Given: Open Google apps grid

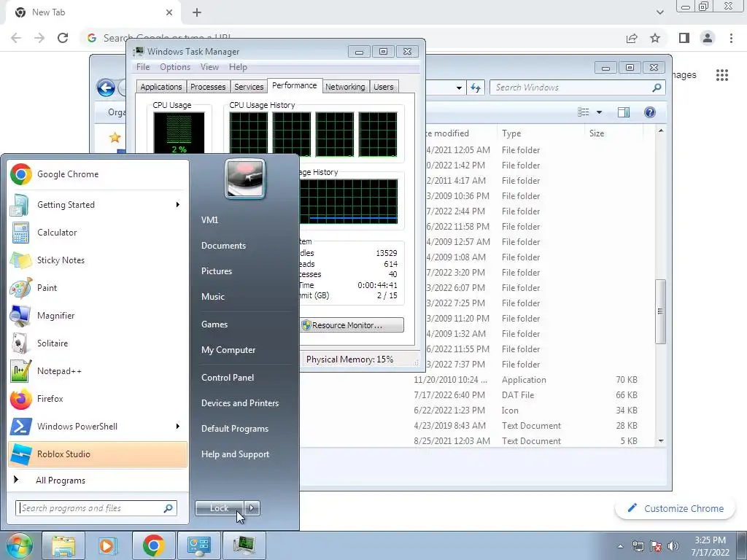Looking at the screenshot, I should [x=721, y=75].
